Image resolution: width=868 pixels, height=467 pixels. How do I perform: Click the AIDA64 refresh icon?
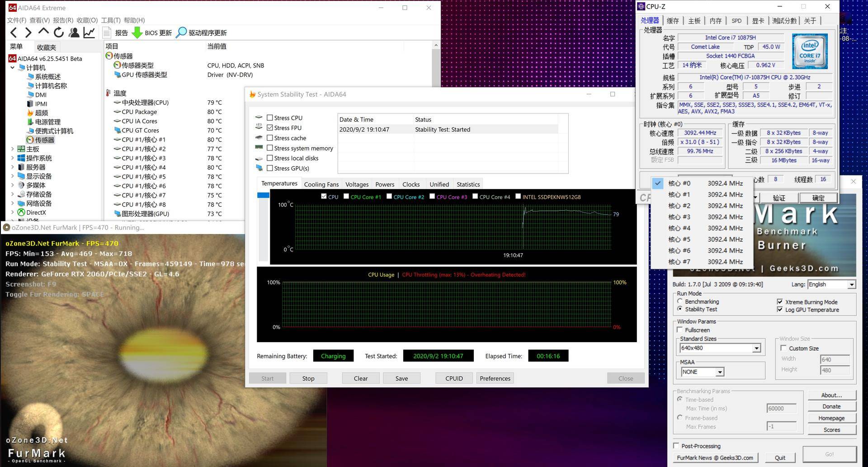58,33
